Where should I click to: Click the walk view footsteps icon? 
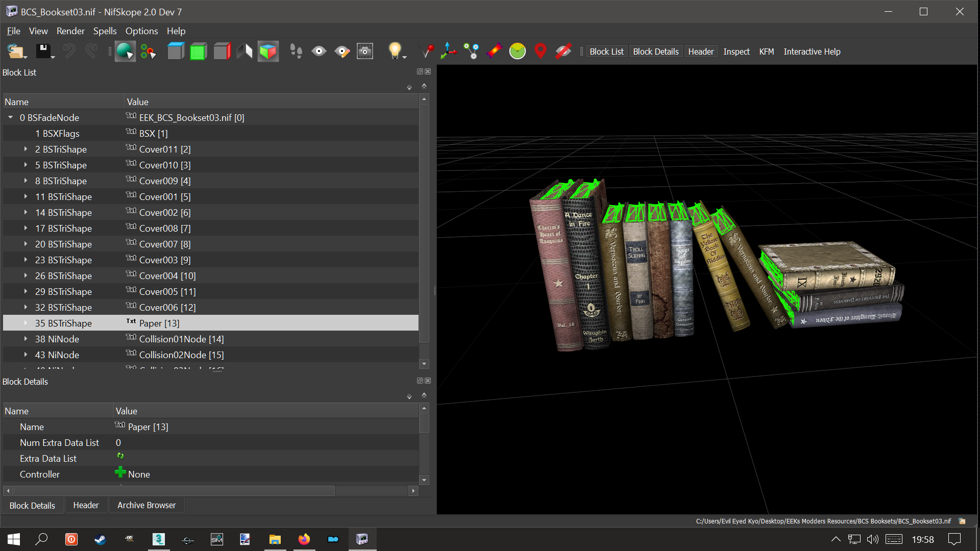tap(296, 52)
